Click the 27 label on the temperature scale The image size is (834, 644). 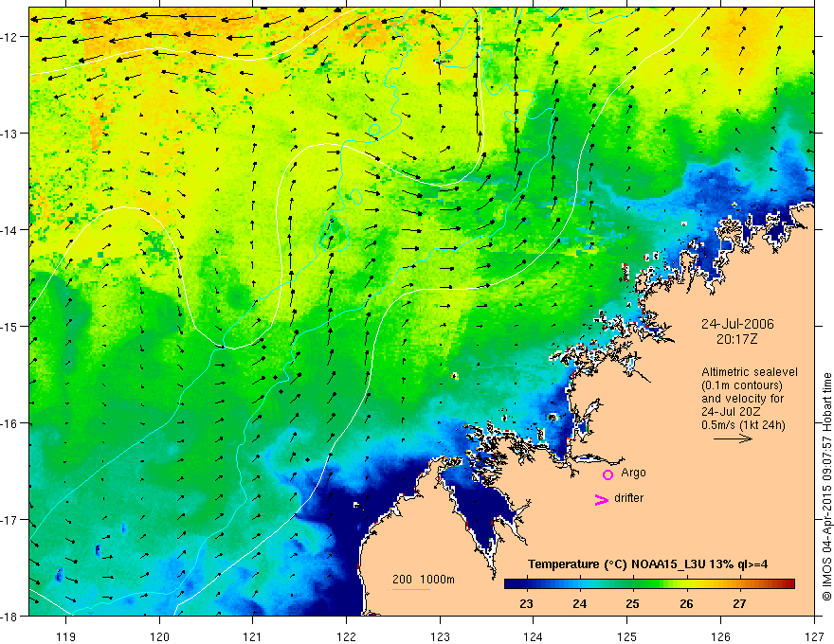pyautogui.click(x=739, y=603)
